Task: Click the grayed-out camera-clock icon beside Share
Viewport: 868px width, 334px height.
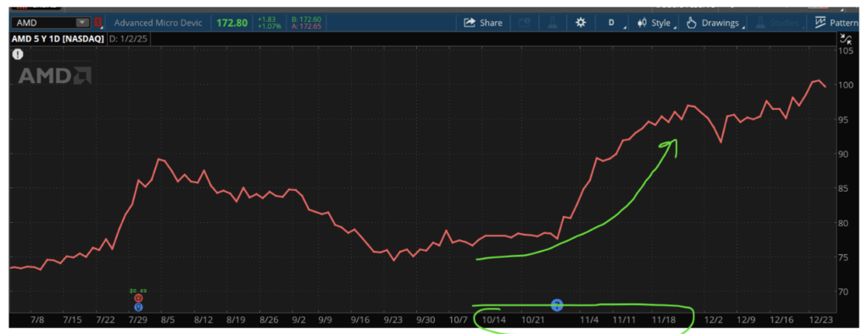Action: tap(524, 23)
